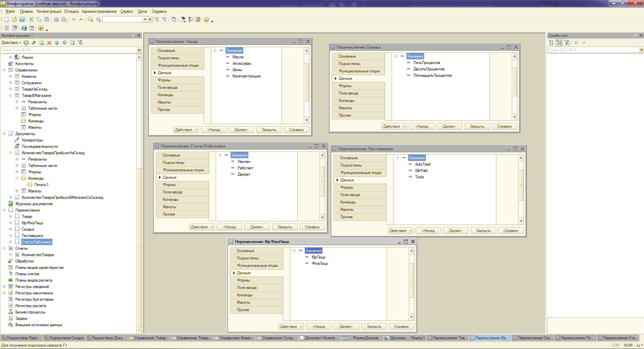Click the Find magnifier icon in toolbar
This screenshot has height=349, width=644.
pos(99,19)
